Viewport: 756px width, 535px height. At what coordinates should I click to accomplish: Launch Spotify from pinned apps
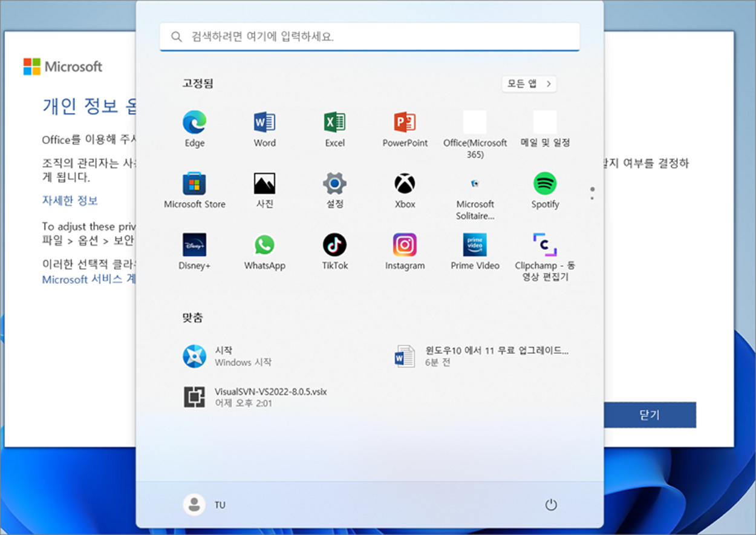(545, 191)
